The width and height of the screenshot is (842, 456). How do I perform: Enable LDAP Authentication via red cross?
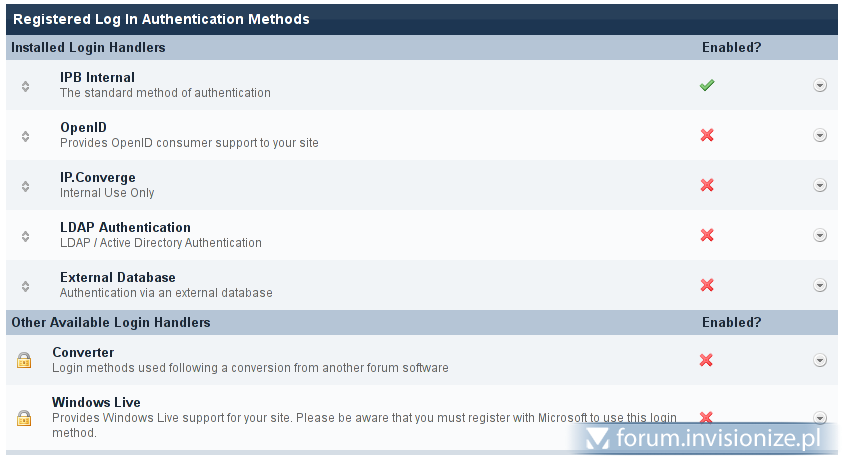pyautogui.click(x=707, y=235)
